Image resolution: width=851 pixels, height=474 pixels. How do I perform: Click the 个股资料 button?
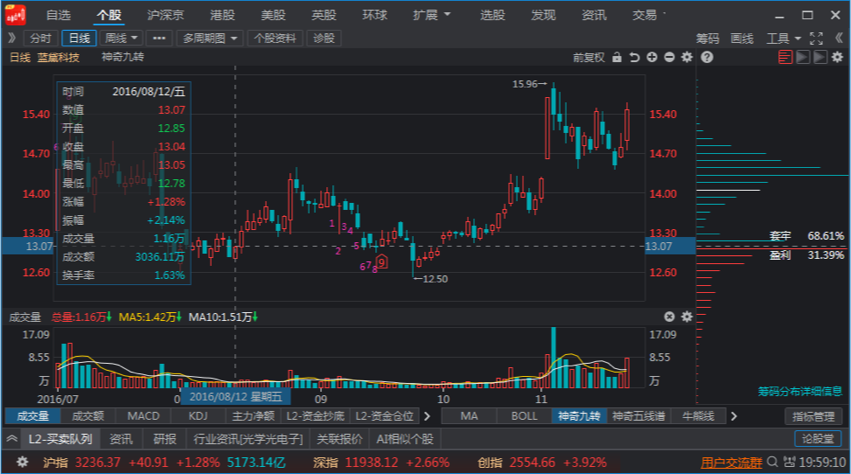tap(275, 38)
